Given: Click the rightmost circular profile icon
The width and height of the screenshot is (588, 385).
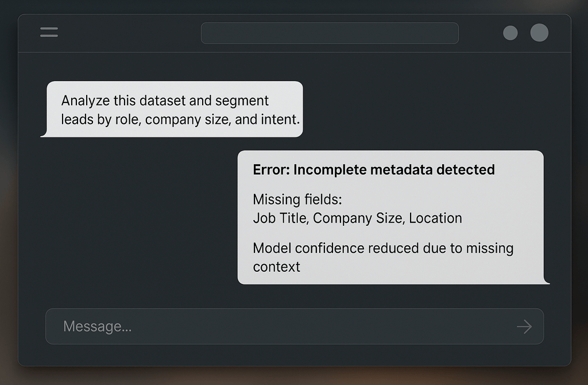Looking at the screenshot, I should 539,33.
